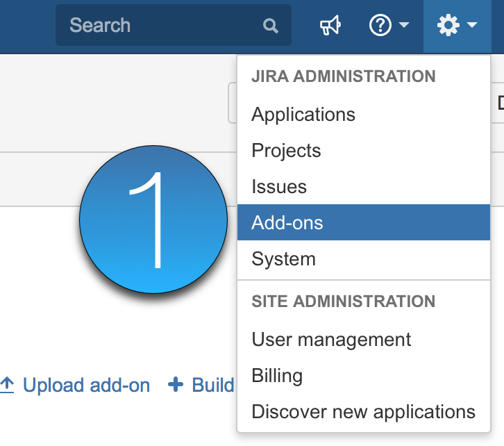Click the gear administration icon
This screenshot has height=446, width=504.
coord(448,26)
